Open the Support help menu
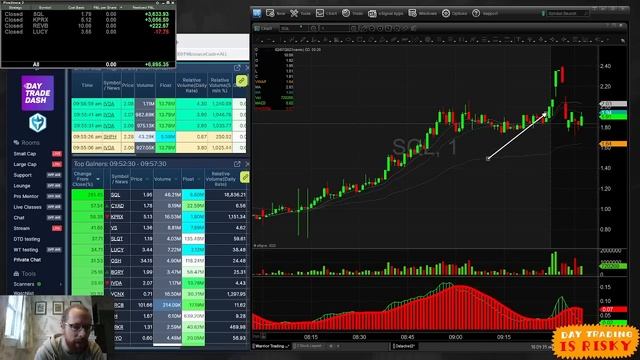 click(x=485, y=13)
